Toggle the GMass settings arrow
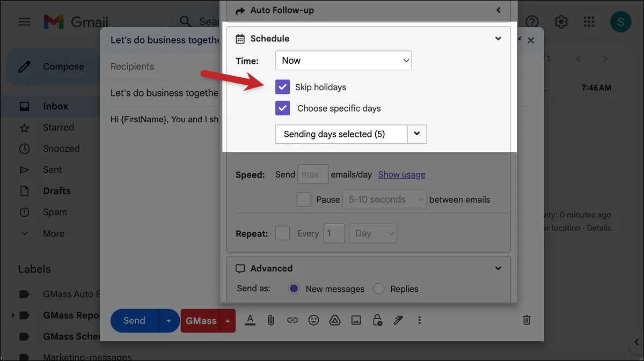Screen dimensions: 644x361 (228, 321)
